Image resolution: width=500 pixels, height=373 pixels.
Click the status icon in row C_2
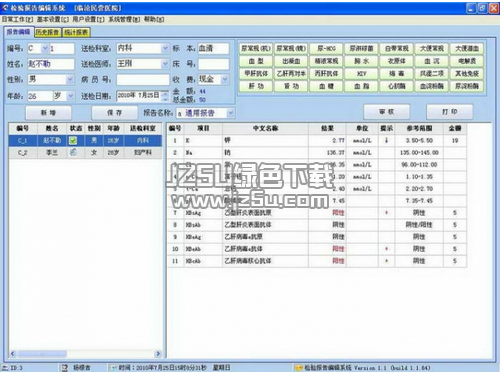tap(73, 152)
